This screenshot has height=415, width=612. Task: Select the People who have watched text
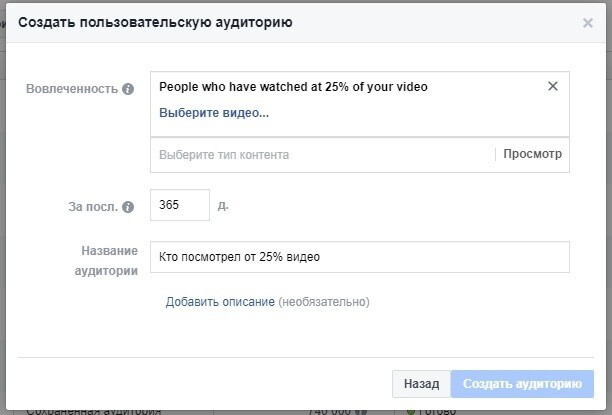click(x=293, y=87)
